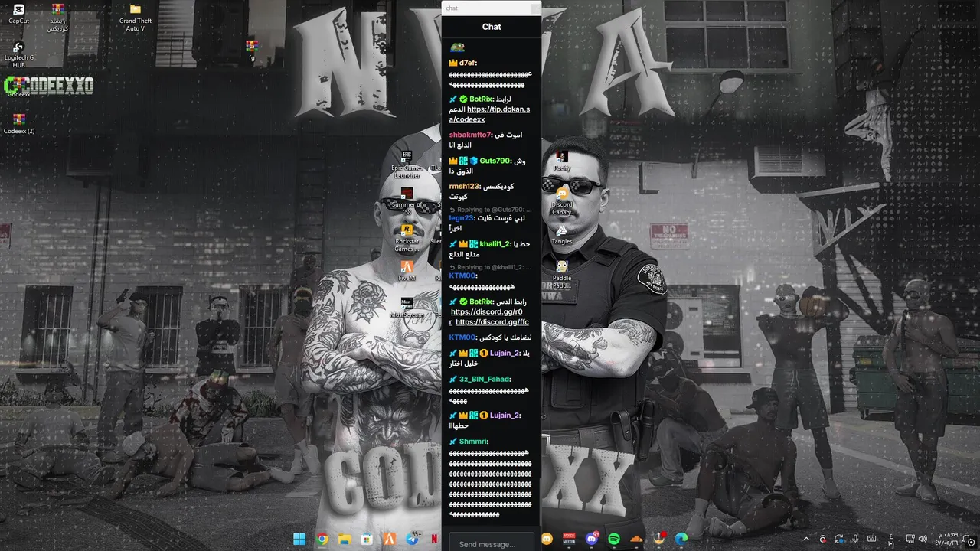The image size is (980, 551).
Task: Launch Discord Canary from desktop
Action: pos(562,201)
